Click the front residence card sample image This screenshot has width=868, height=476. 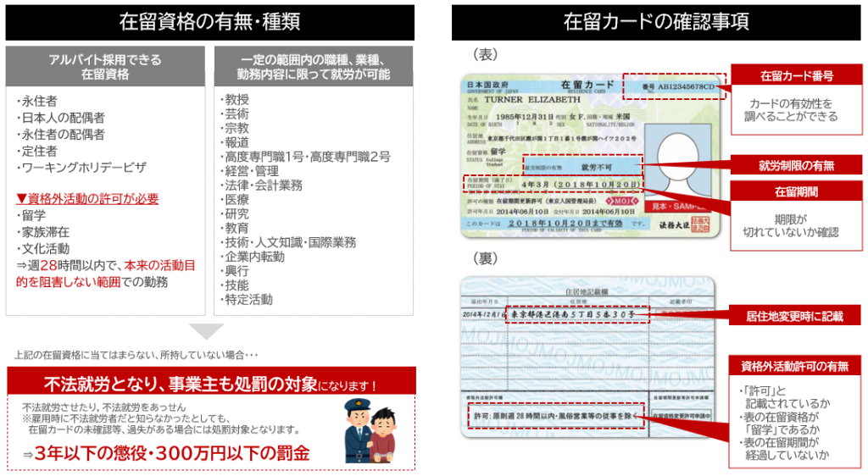click(x=591, y=157)
